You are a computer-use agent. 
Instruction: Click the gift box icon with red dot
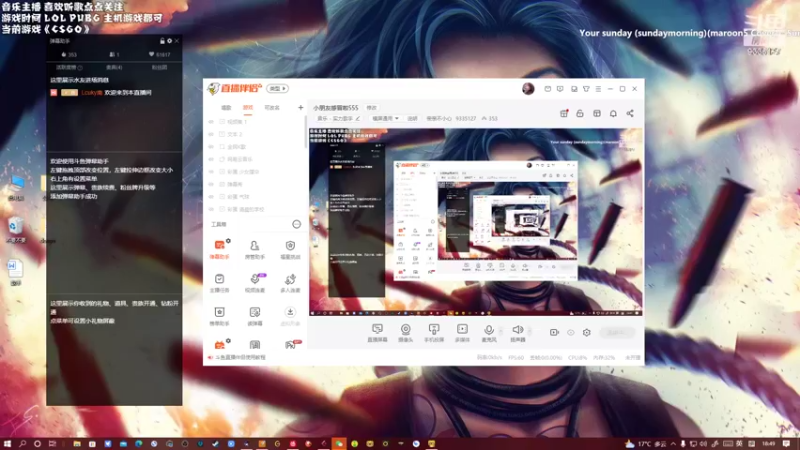point(564,114)
